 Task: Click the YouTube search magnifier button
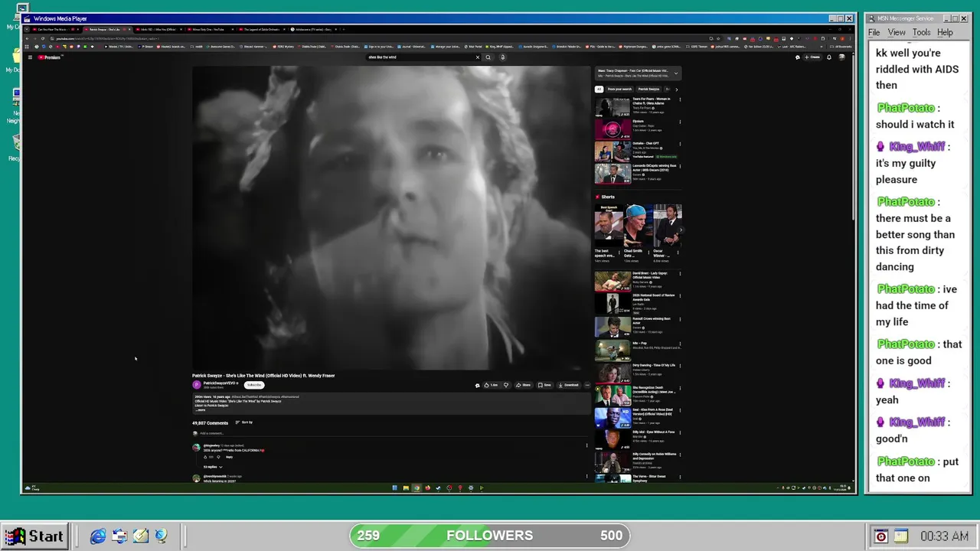click(x=488, y=57)
